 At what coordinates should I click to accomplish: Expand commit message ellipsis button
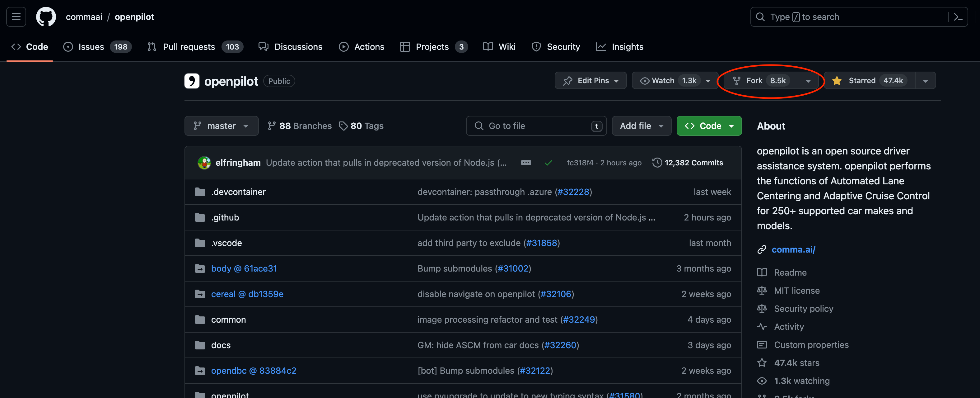pos(526,163)
